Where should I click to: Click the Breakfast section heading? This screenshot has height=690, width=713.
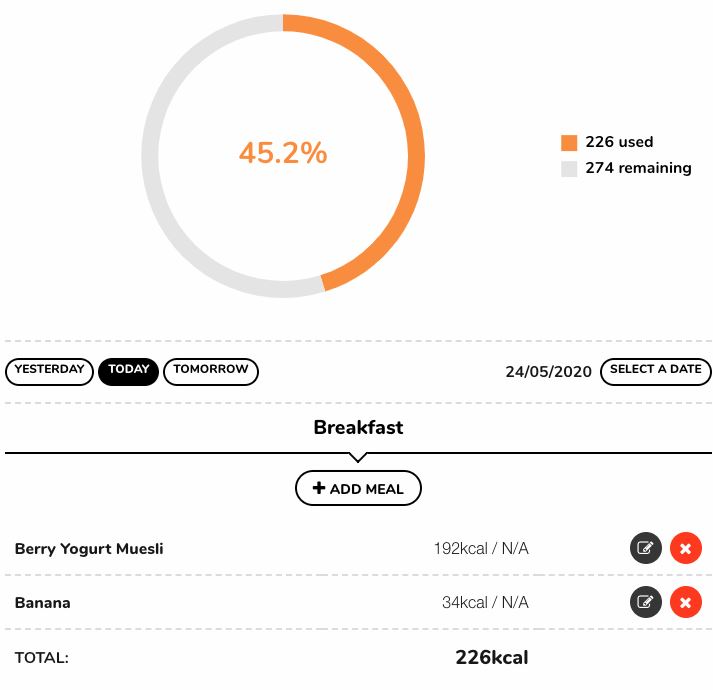click(358, 427)
